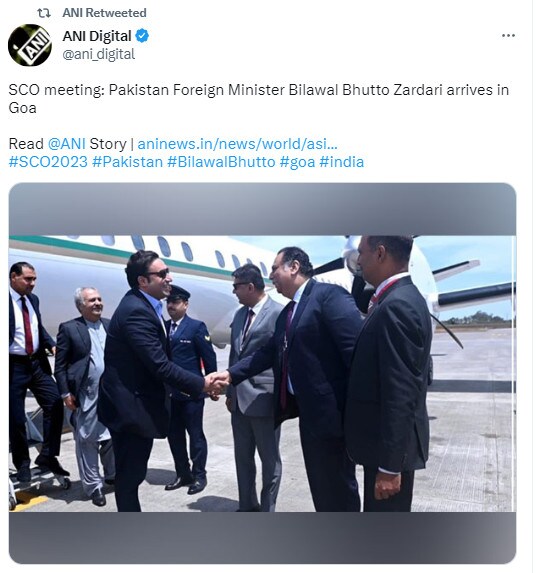Click the blue verified badge

142,36
